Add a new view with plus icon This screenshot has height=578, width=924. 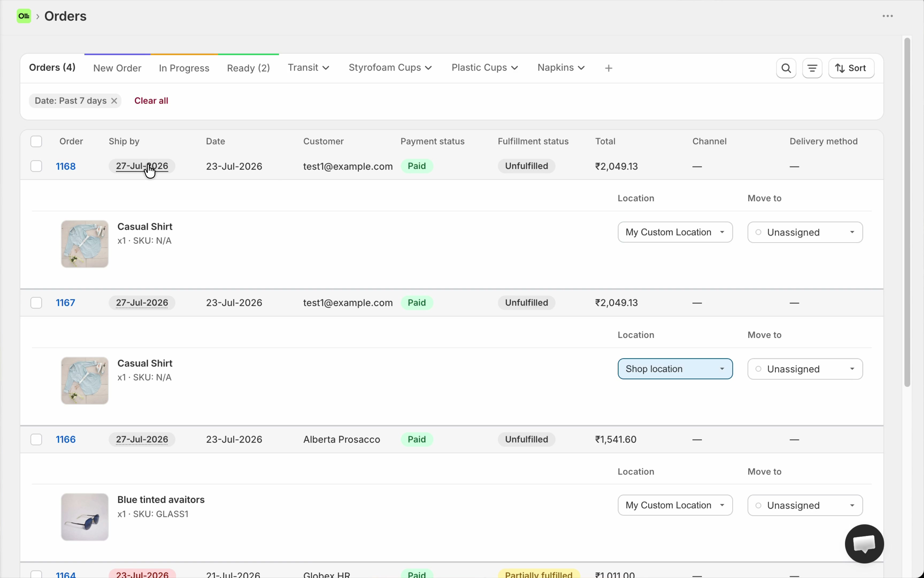(609, 68)
